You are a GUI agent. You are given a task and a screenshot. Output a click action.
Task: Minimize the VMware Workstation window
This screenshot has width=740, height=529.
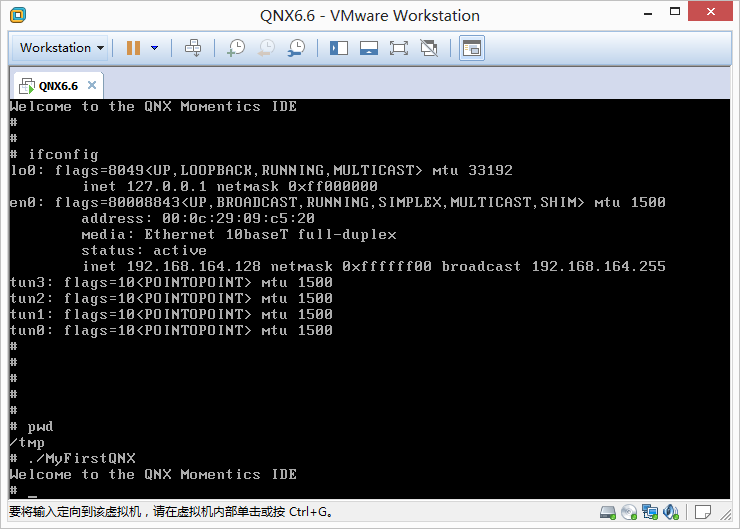click(648, 12)
